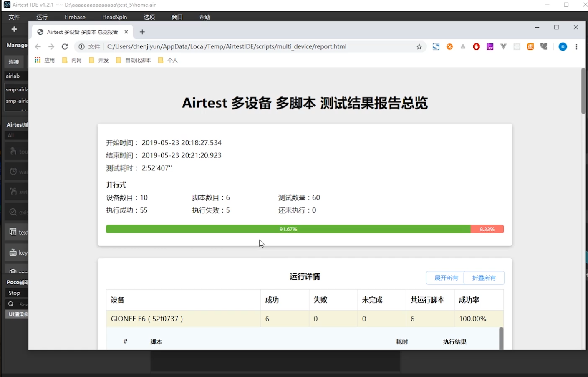
Task: Click the 折叠所有 button
Action: pyautogui.click(x=484, y=278)
